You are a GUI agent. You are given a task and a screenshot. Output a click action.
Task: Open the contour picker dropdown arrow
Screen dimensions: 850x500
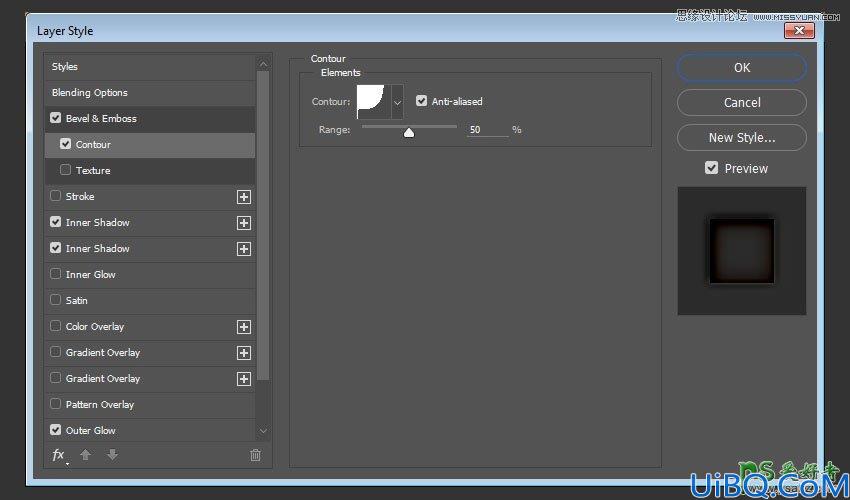pyautogui.click(x=397, y=102)
